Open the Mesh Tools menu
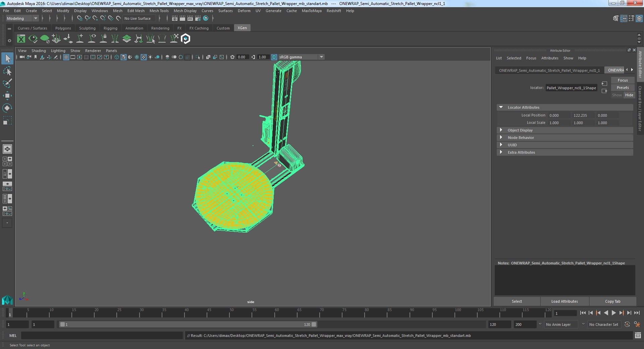This screenshot has width=644, height=349. pos(159,11)
